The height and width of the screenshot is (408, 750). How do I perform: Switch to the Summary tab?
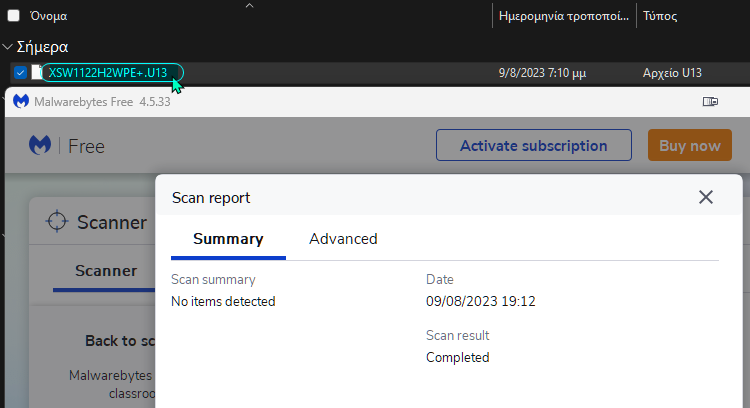tap(228, 239)
